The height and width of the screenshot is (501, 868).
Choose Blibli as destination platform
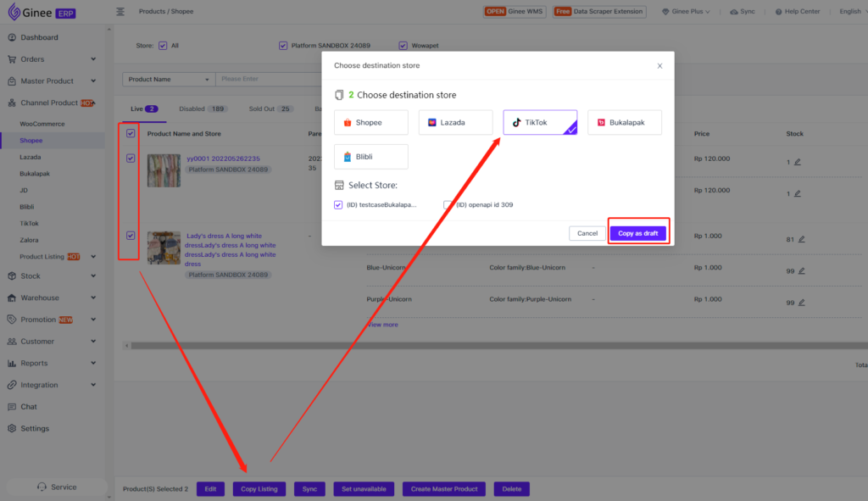point(371,157)
